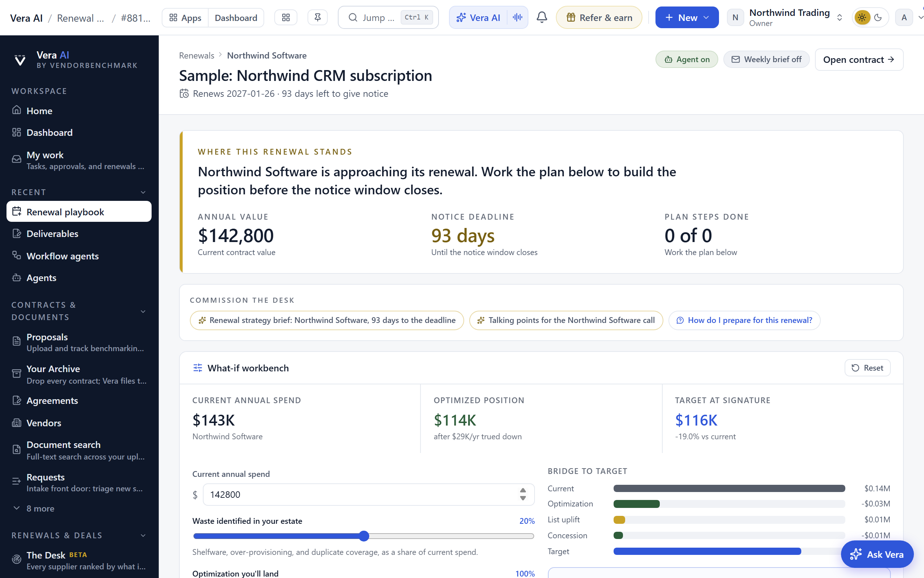Open Proposals in the sidebar
Viewport: 924px width, 578px height.
tap(79, 342)
